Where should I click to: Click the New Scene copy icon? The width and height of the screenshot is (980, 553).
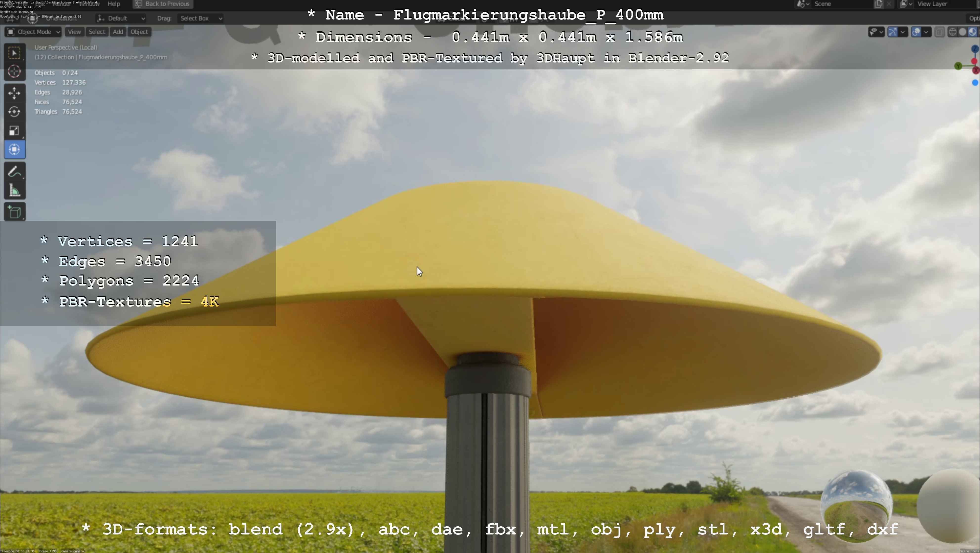tap(878, 4)
